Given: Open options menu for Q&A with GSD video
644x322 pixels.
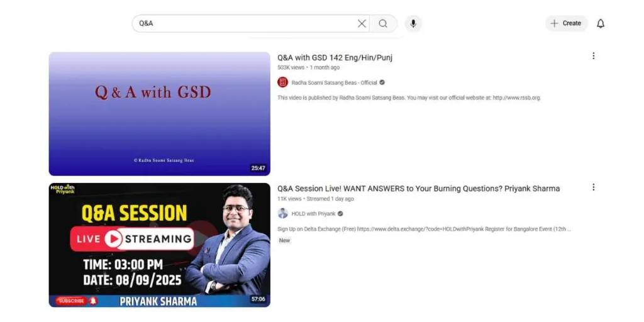Looking at the screenshot, I should tap(593, 56).
